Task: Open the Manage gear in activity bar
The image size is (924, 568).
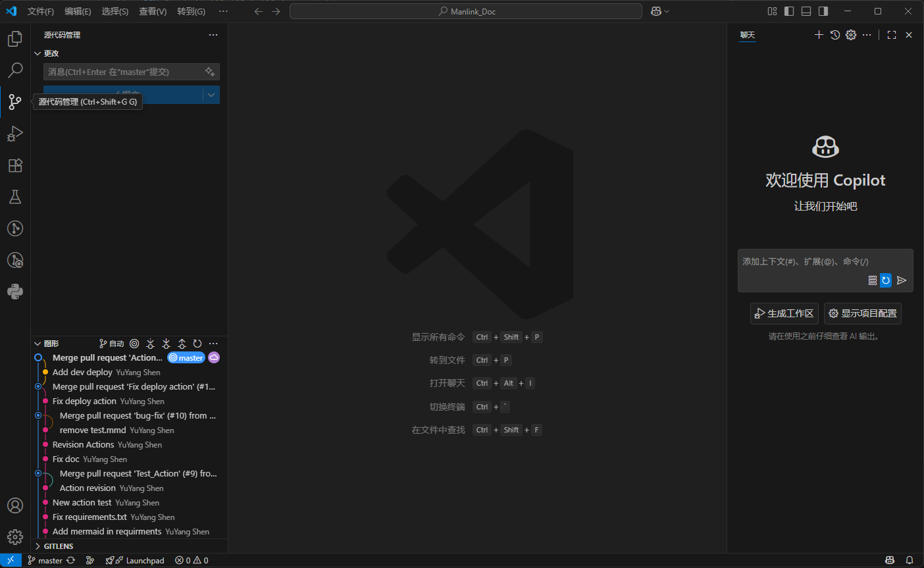Action: (15, 537)
